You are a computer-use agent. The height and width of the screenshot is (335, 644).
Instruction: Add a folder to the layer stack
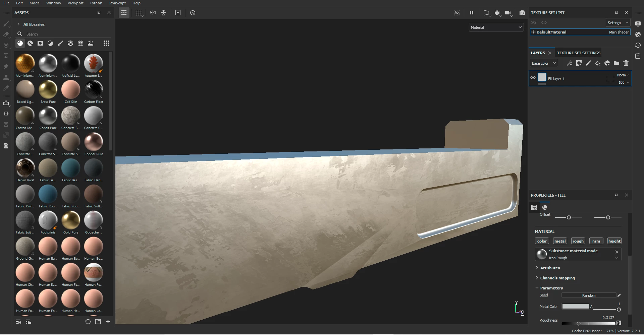pyautogui.click(x=616, y=63)
